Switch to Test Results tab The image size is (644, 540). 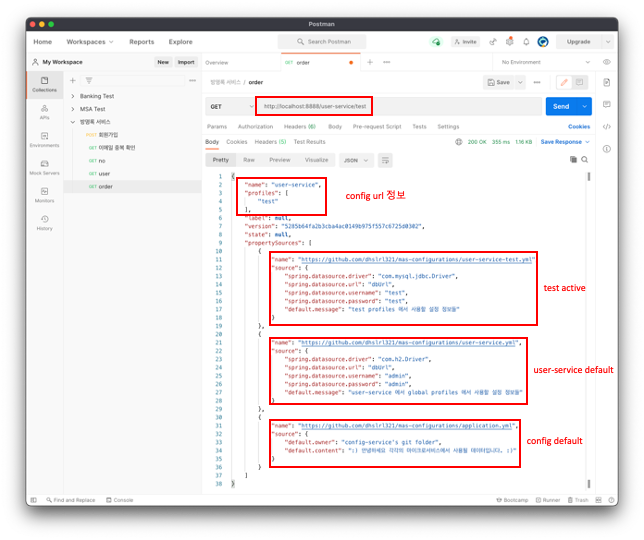(x=309, y=142)
